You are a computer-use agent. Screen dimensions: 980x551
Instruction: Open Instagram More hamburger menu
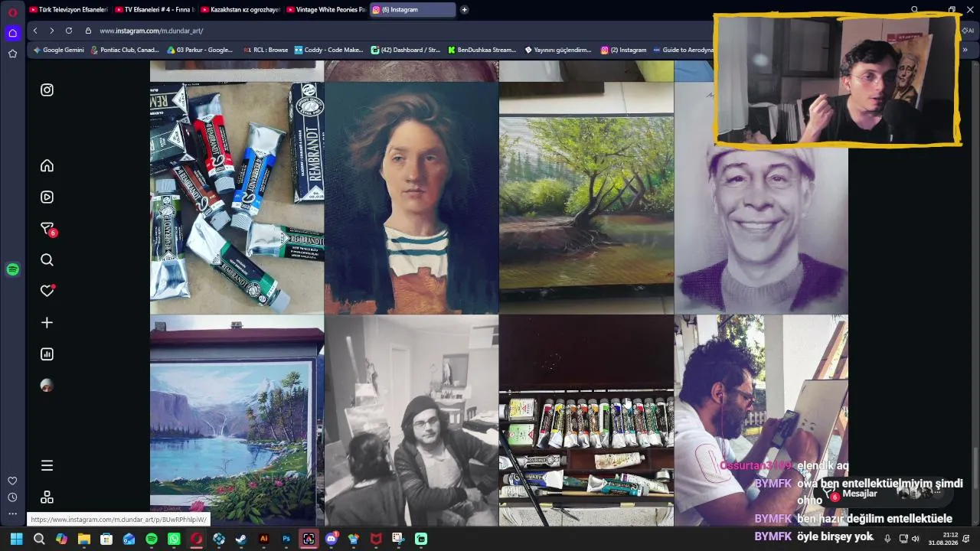(47, 465)
